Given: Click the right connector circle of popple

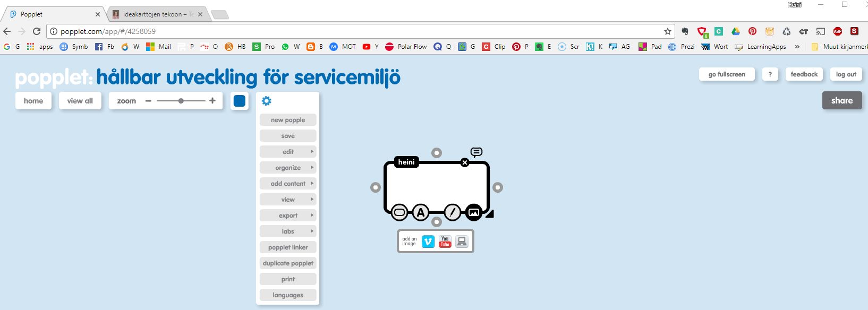Looking at the screenshot, I should coord(498,187).
